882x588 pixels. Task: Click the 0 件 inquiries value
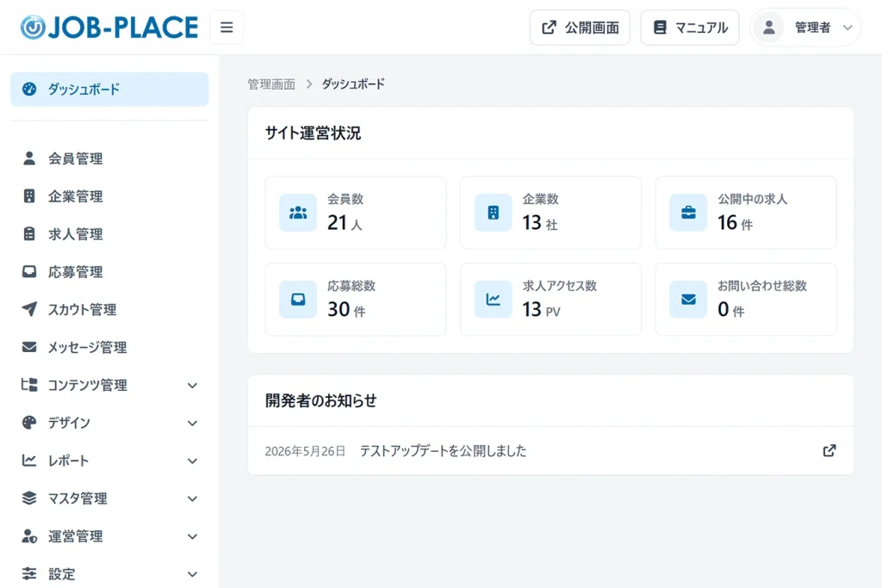[731, 310]
